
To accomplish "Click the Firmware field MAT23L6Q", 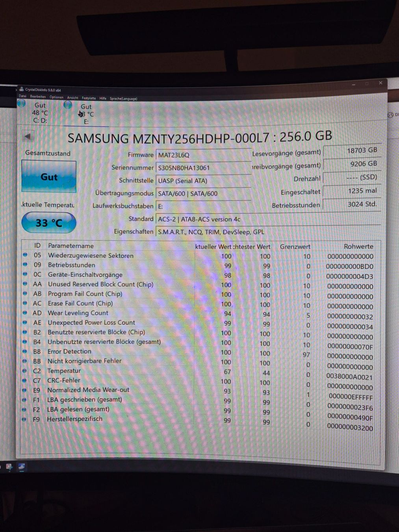I will pos(203,155).
